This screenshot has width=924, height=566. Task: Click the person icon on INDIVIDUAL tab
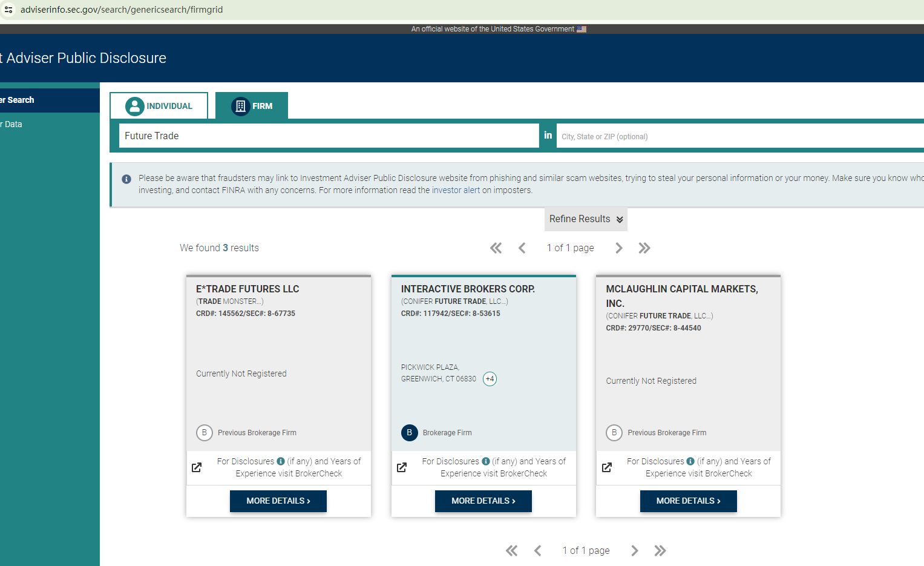point(134,106)
